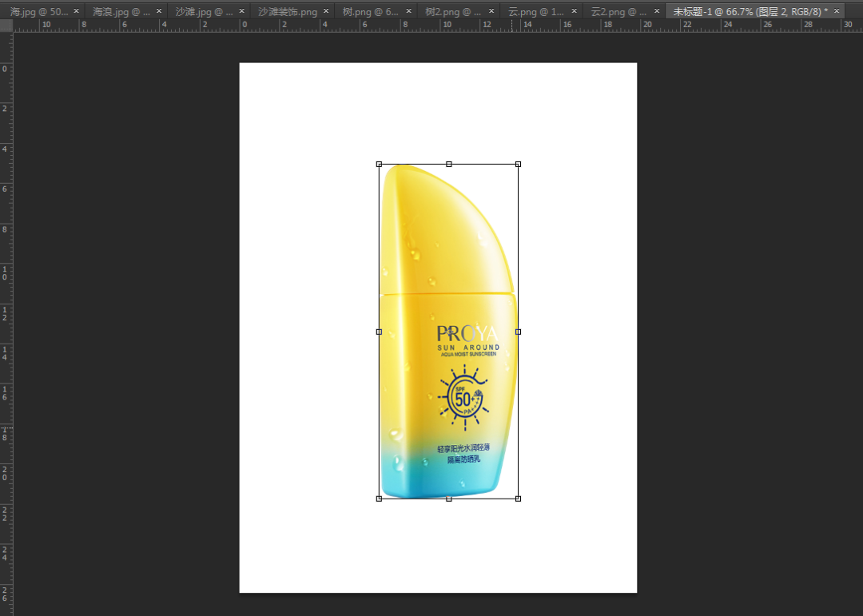The height and width of the screenshot is (616, 863).
Task: Click the SPF 50+ sun emblem
Action: [463, 397]
